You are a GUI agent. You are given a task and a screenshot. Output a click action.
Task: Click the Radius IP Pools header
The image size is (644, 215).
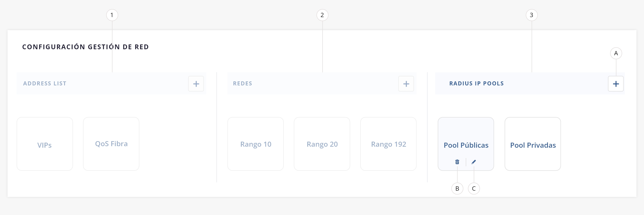point(476,84)
